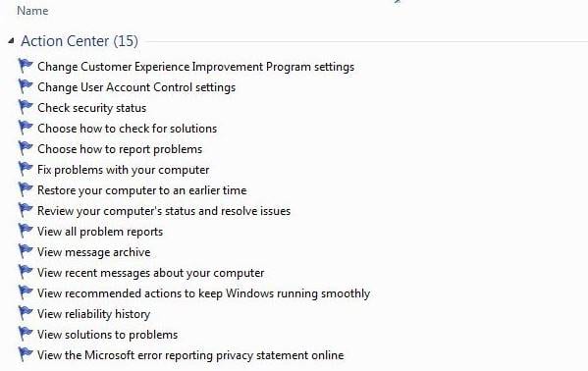Viewport: 588px width, 371px height.
Task: Open Change Customer Experience Improvement Program settings
Action: (195, 67)
